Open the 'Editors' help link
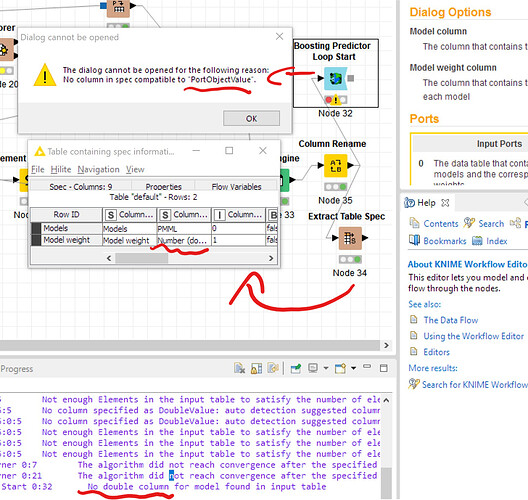 [x=436, y=352]
